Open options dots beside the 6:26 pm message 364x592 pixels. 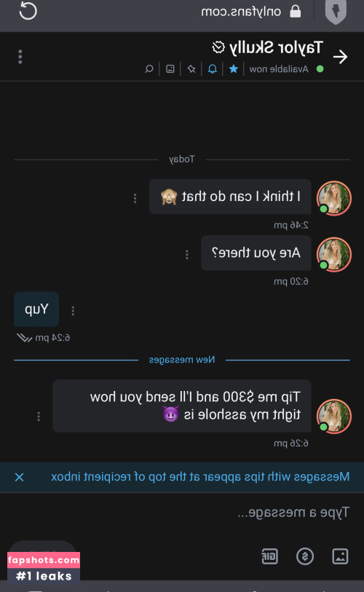pos(39,417)
